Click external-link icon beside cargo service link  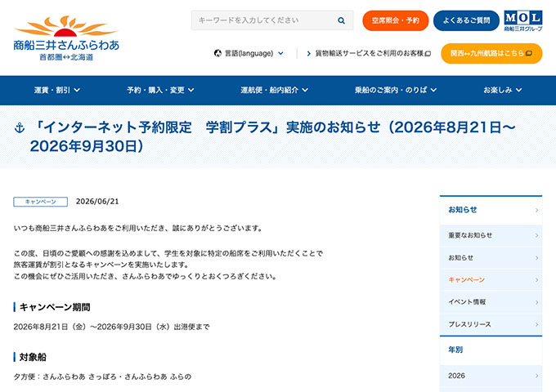[428, 53]
